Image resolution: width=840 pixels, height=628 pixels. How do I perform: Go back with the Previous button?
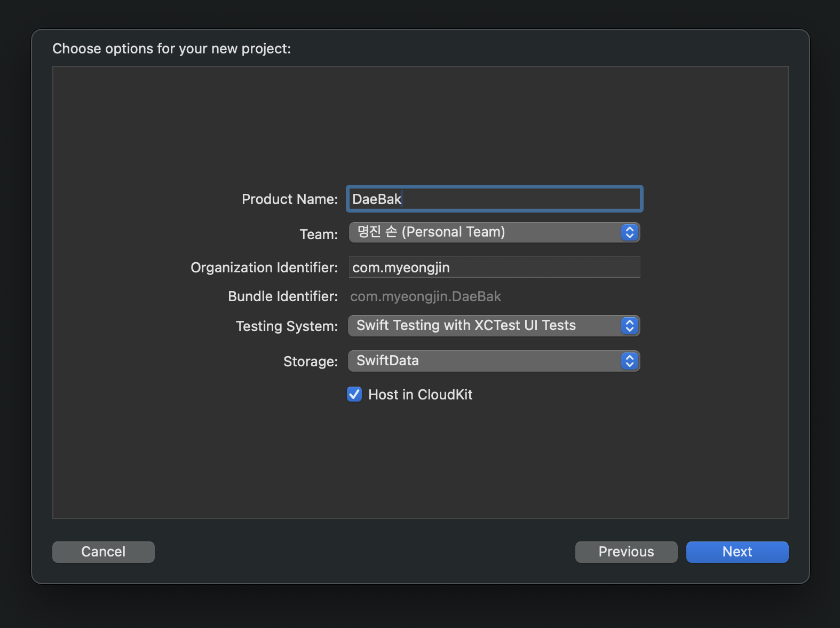627,552
